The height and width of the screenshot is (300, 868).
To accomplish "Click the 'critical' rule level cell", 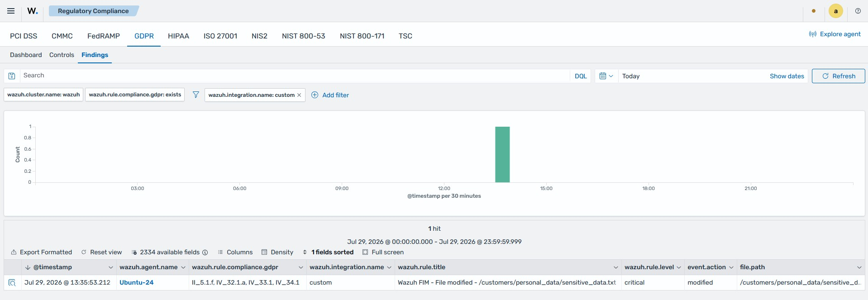I will point(653,282).
